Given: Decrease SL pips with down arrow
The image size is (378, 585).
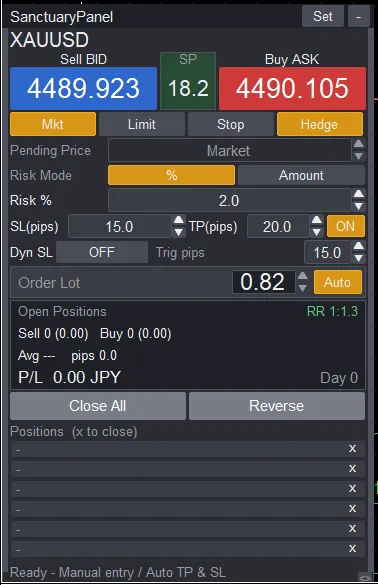Looking at the screenshot, I should tap(179, 232).
